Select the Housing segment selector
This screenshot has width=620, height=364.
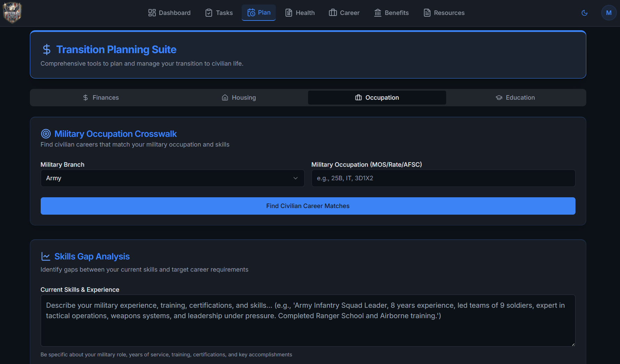click(239, 98)
